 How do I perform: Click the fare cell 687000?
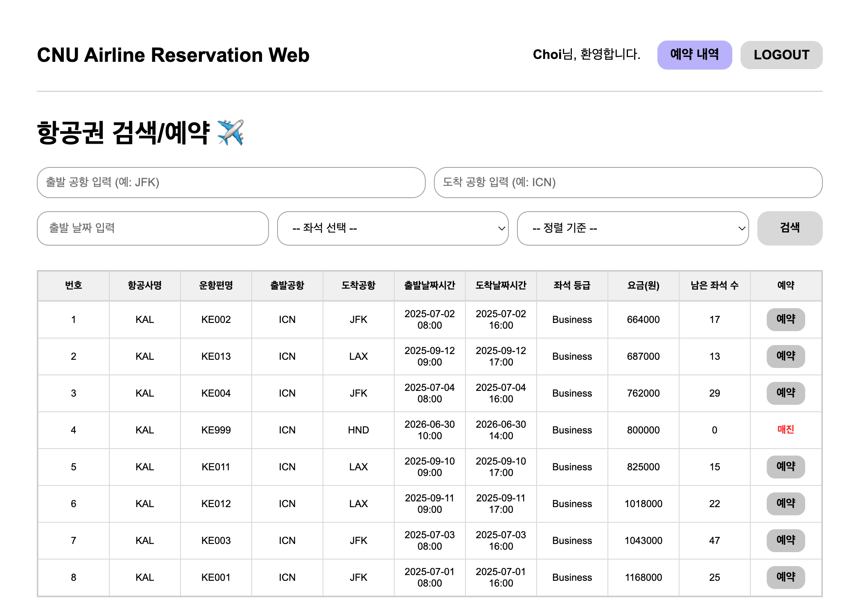(643, 357)
